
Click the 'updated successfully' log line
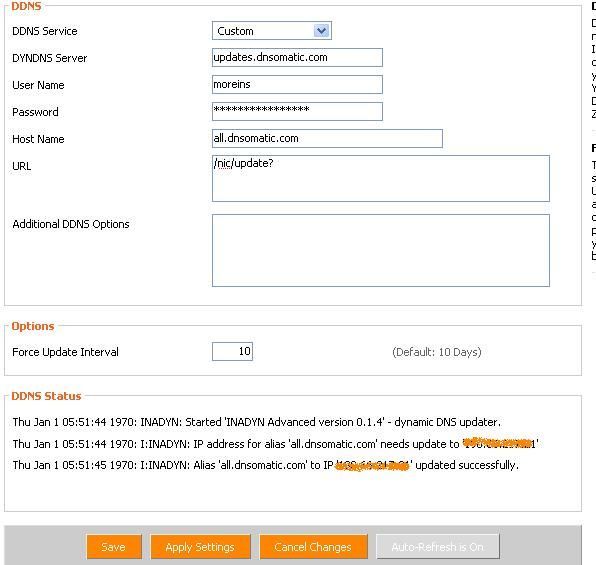tap(266, 465)
